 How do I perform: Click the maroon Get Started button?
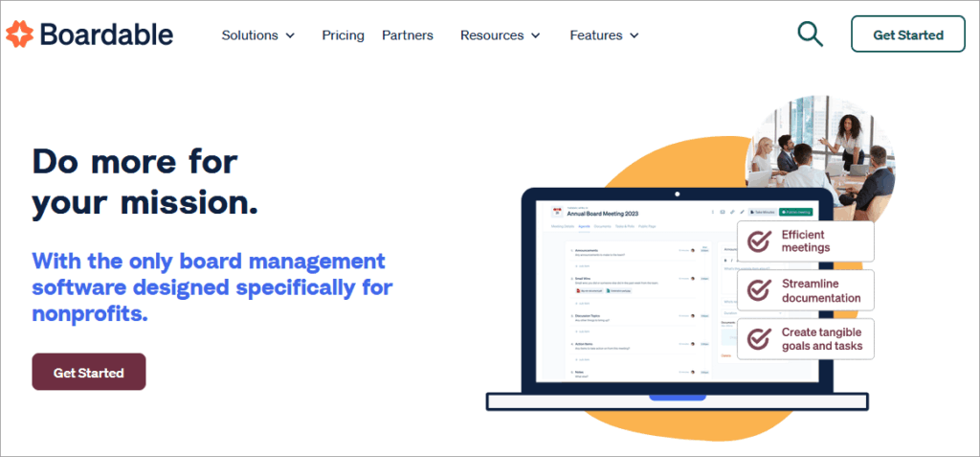click(x=89, y=372)
